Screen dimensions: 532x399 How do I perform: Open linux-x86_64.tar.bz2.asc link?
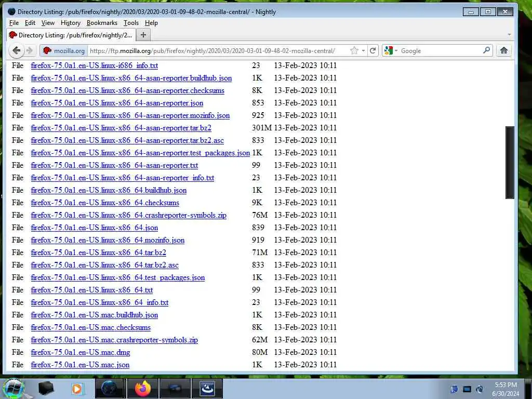(x=104, y=265)
